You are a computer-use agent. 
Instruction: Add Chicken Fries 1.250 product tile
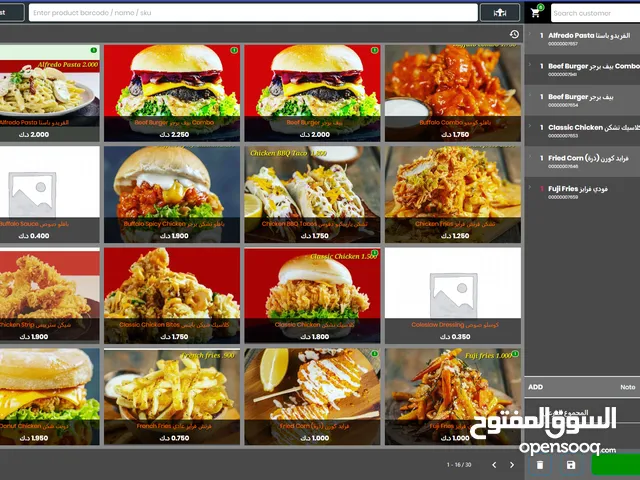click(453, 194)
